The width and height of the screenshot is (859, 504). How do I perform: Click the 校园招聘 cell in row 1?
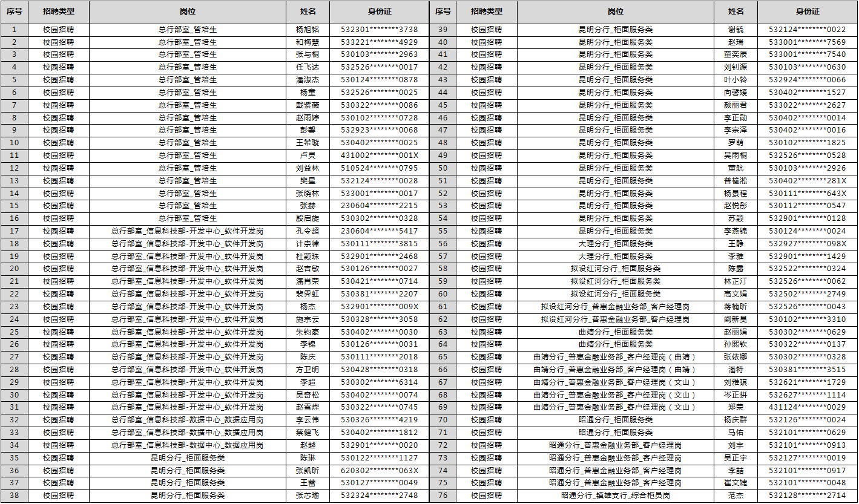coord(58,30)
